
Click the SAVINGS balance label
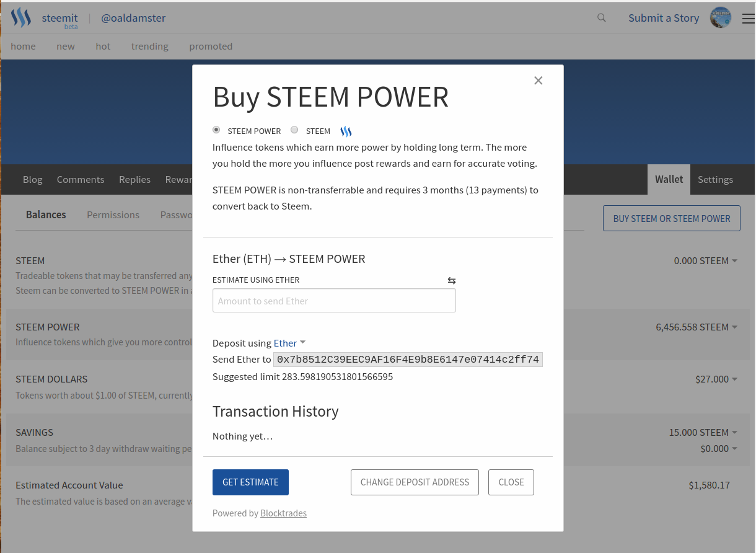click(x=34, y=433)
